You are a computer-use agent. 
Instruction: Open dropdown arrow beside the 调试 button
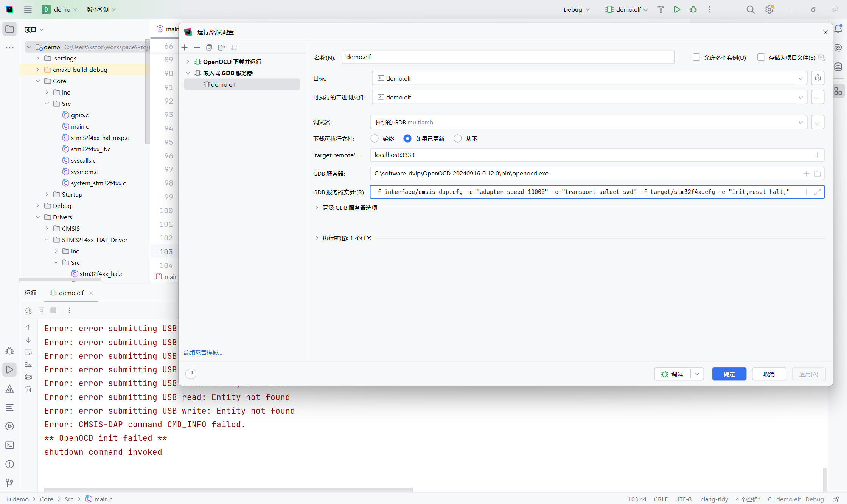coord(697,374)
